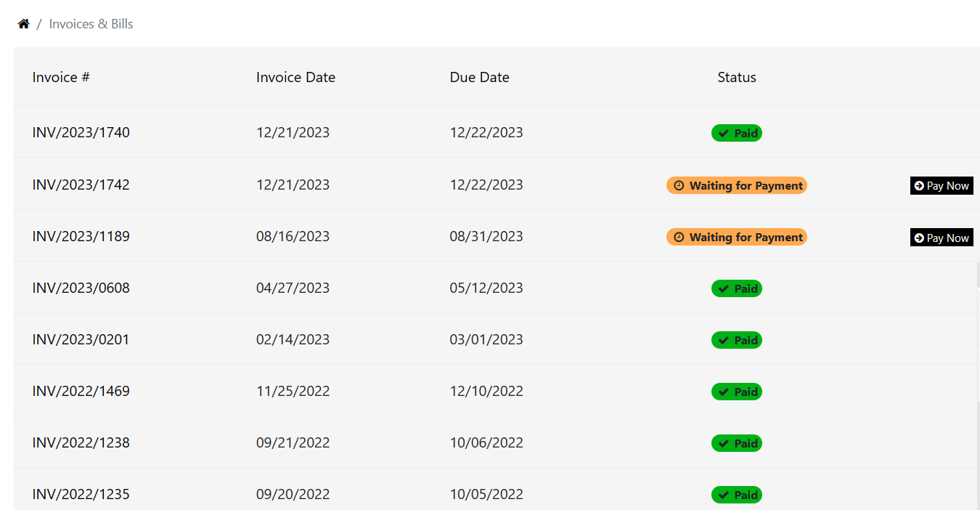Open the Invoices & Bills breadcrumb link
Viewport: 980px width, 510px height.
[91, 24]
